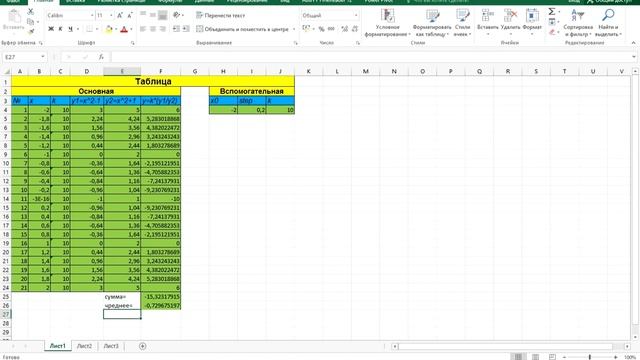Click the insert function fx icon
Screen dimensions: 640x360
click(x=101, y=57)
